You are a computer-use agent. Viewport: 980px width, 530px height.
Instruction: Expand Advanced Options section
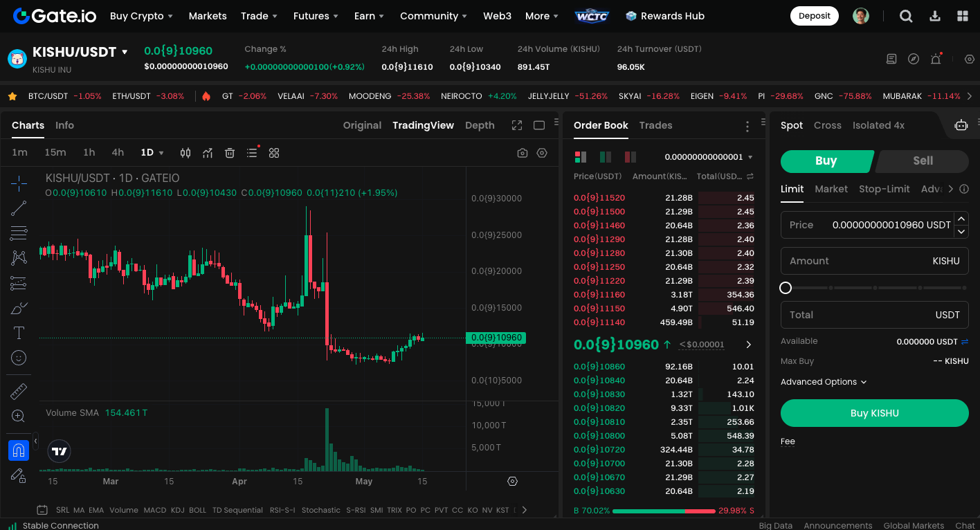tap(824, 382)
